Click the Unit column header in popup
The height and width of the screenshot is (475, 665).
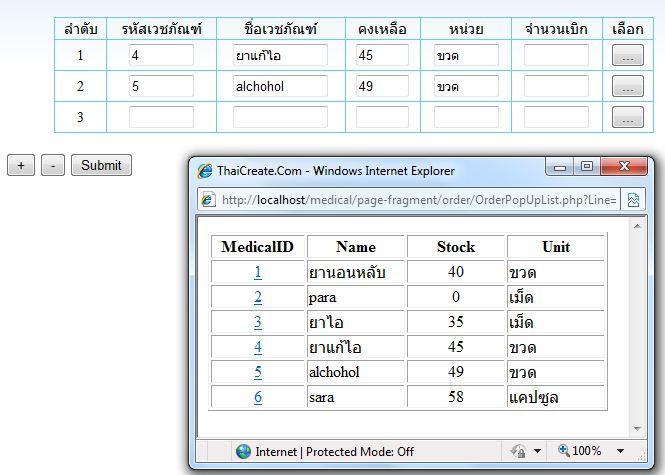coord(556,247)
